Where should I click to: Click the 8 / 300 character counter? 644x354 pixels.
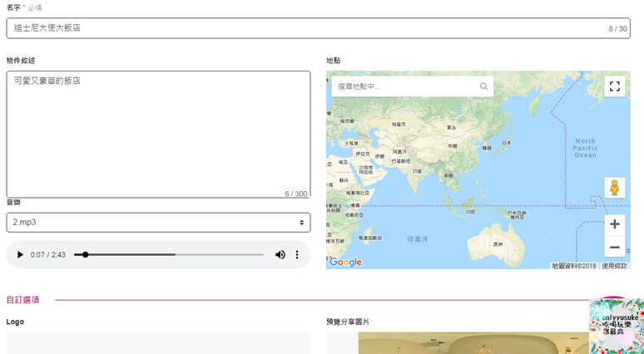click(x=296, y=194)
